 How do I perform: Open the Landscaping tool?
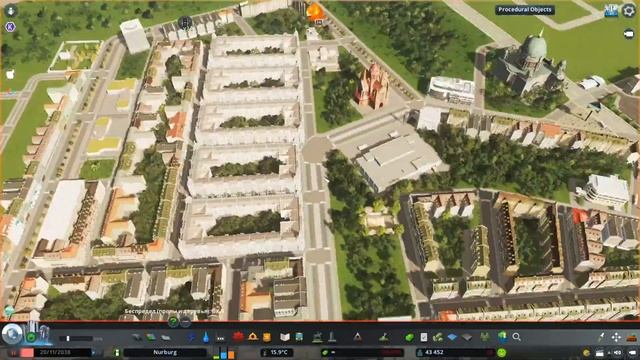pyautogui.click(x=383, y=337)
